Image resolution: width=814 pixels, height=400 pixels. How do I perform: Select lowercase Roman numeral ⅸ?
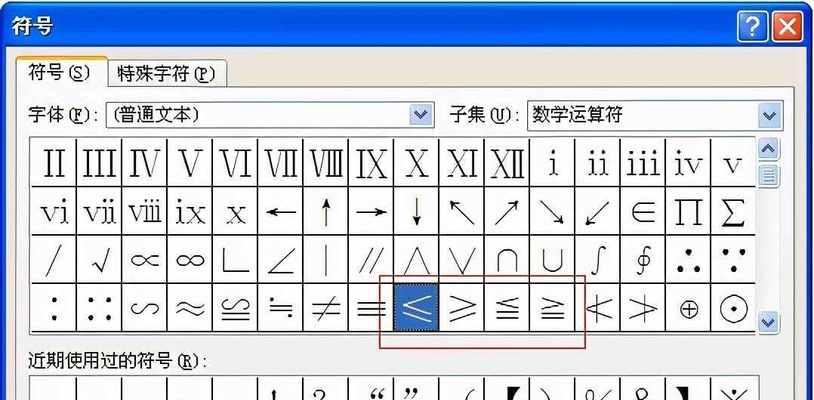[189, 211]
